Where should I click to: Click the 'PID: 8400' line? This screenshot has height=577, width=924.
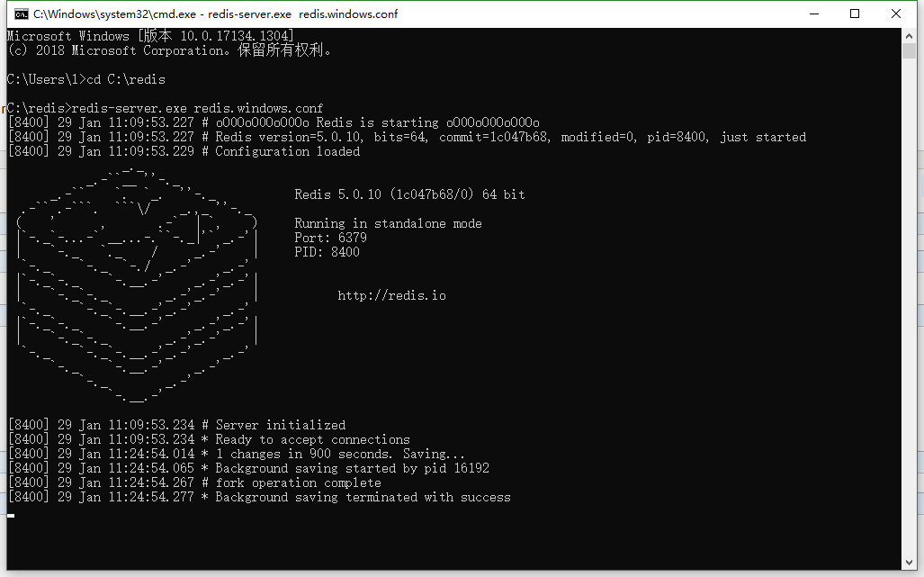[x=327, y=252]
